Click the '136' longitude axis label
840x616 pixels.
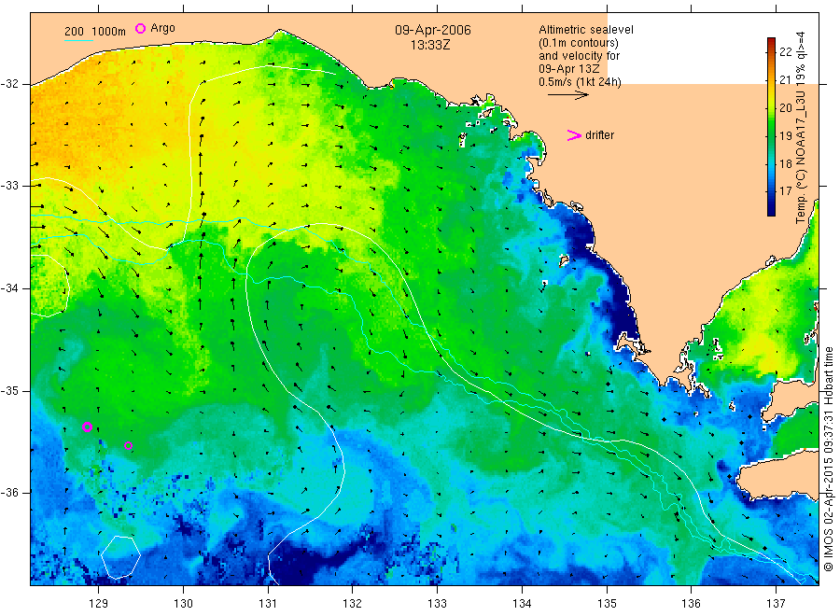[691, 604]
